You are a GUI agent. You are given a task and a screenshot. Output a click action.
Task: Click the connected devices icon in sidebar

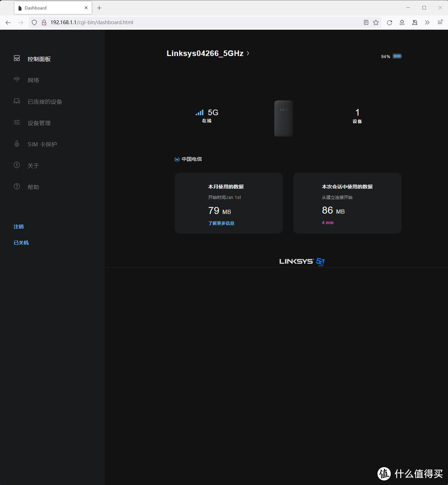pos(17,101)
